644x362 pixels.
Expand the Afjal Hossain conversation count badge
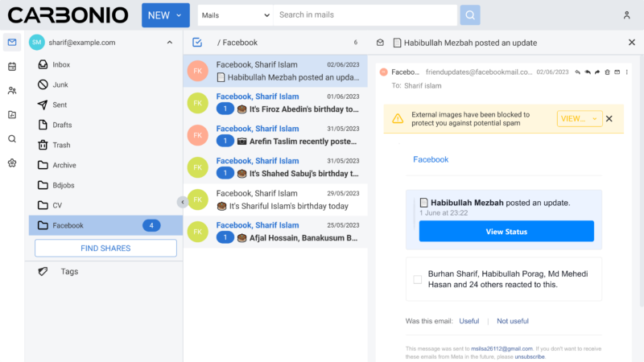click(225, 237)
